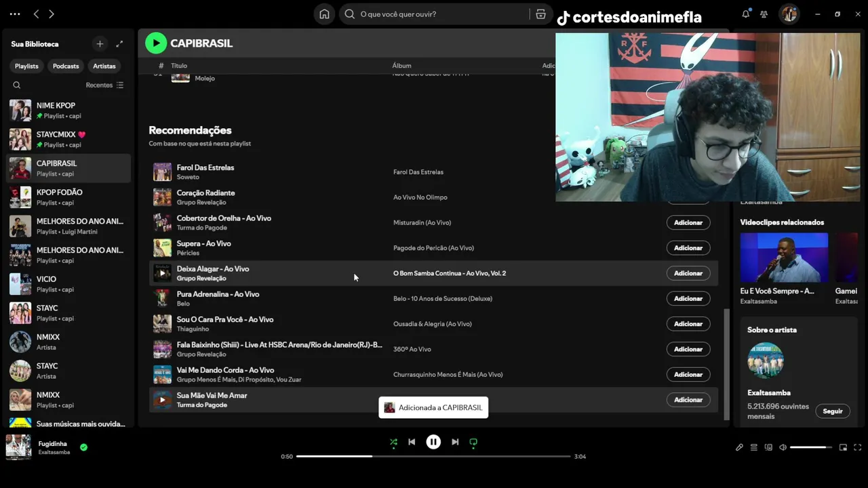868x488 pixels.
Task: Open the Recentes sort dropdown
Action: [104, 85]
